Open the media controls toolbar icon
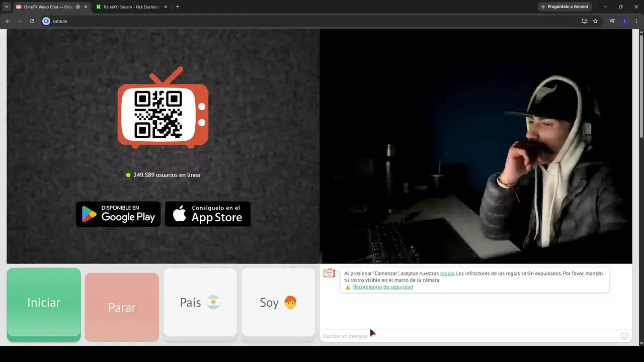This screenshot has height=362, width=644. [612, 21]
